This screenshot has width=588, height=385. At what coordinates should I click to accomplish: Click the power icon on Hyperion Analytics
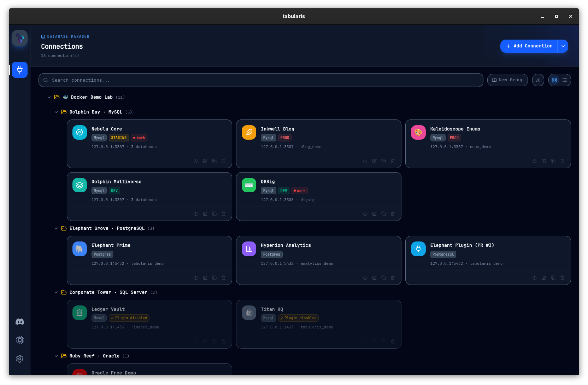point(365,278)
